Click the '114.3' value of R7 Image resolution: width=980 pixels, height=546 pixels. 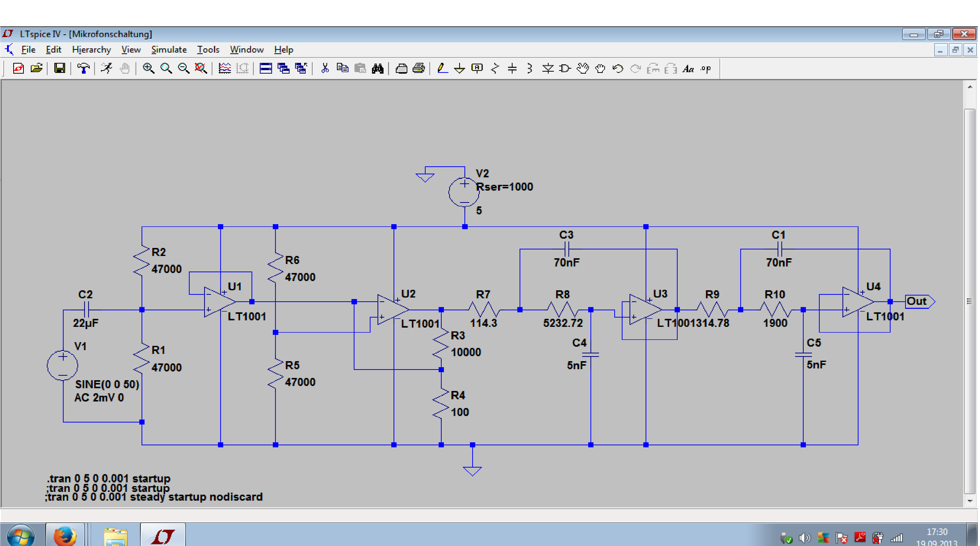click(483, 323)
